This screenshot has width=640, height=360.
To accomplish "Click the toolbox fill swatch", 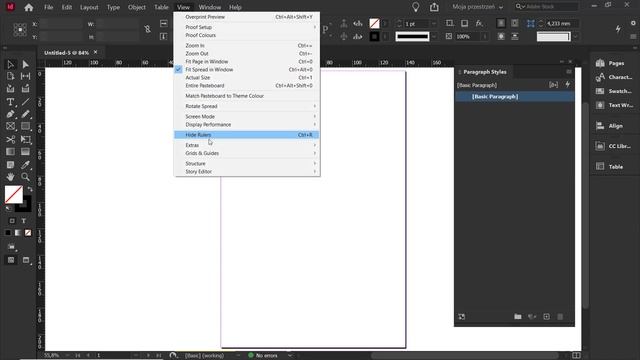I will pos(13,194).
